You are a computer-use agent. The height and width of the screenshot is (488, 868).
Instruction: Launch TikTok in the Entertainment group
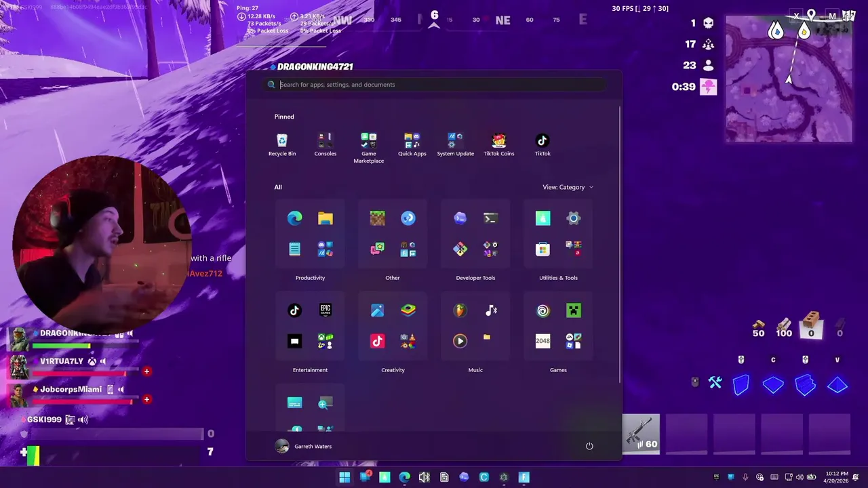pos(294,310)
